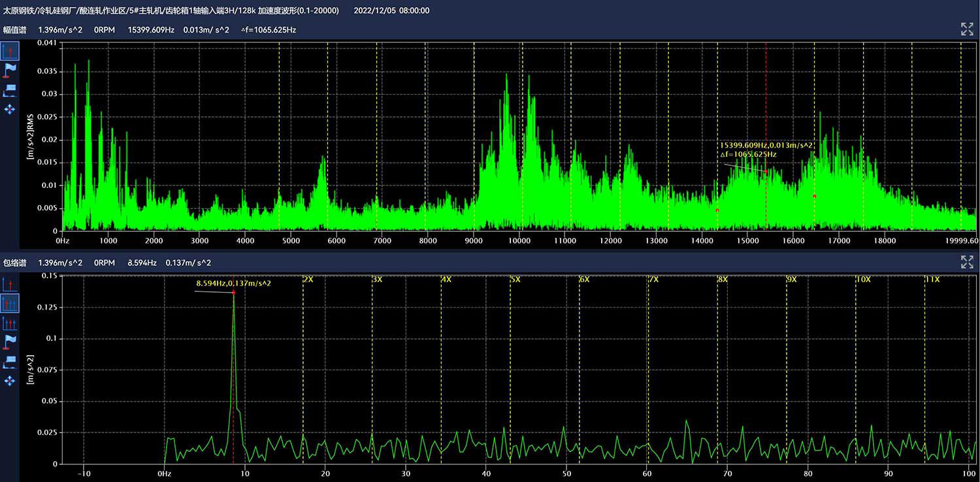Click the 5X harmonic marker label
Viewport: 980px width, 482px height.
coord(515,280)
